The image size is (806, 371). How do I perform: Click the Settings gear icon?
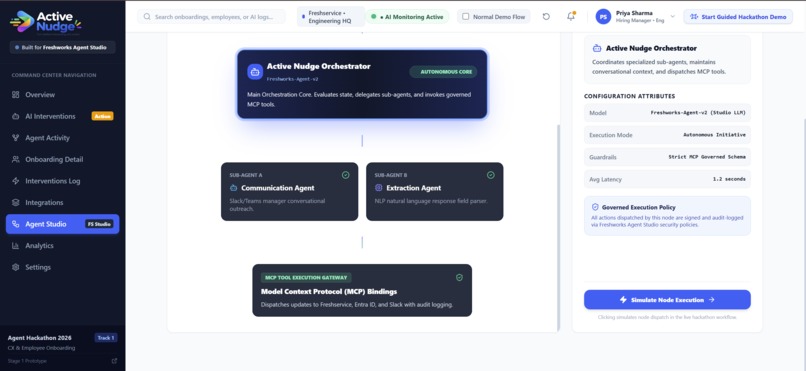point(15,267)
